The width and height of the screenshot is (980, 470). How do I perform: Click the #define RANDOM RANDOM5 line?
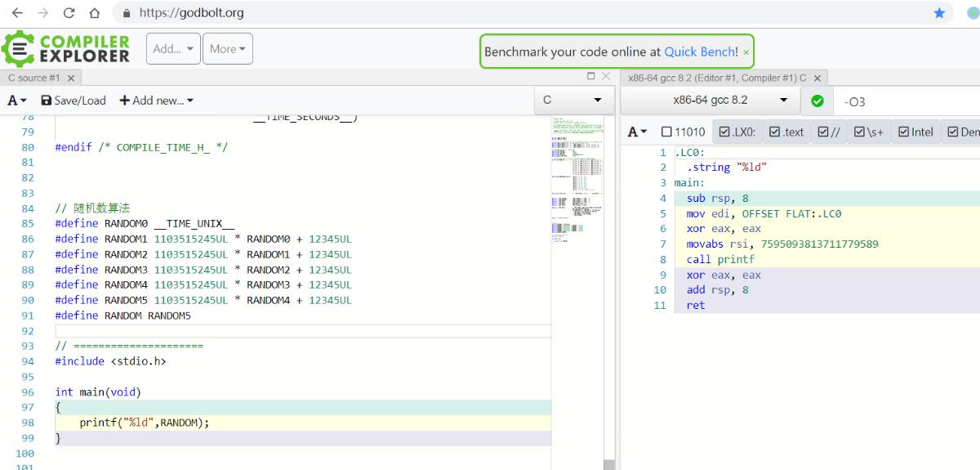[x=122, y=315]
